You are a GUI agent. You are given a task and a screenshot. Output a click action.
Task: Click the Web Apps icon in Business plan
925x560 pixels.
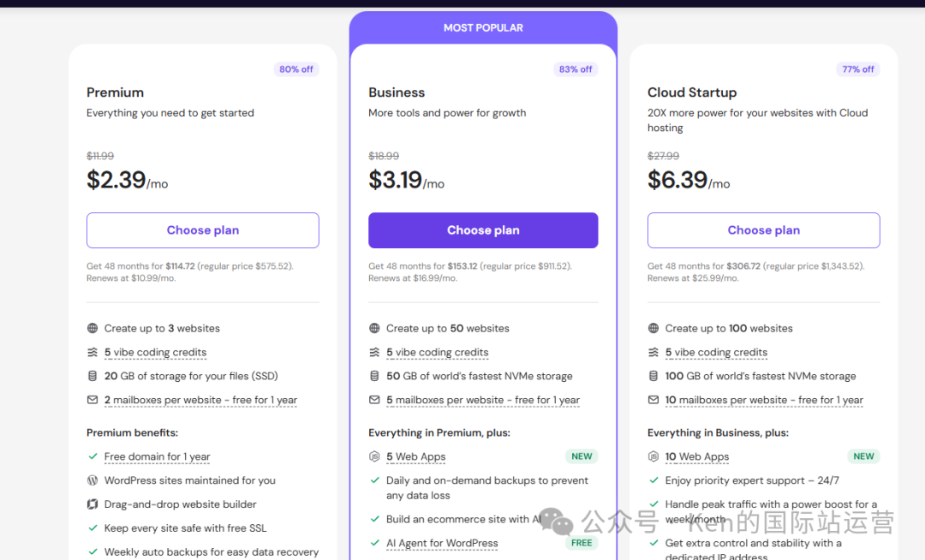coord(374,456)
